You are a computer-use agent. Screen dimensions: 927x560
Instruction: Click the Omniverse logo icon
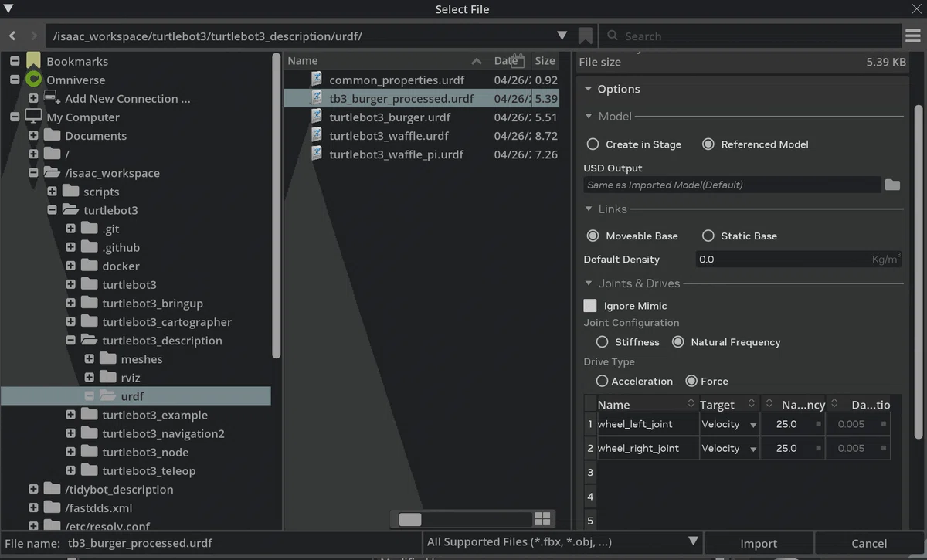[33, 80]
